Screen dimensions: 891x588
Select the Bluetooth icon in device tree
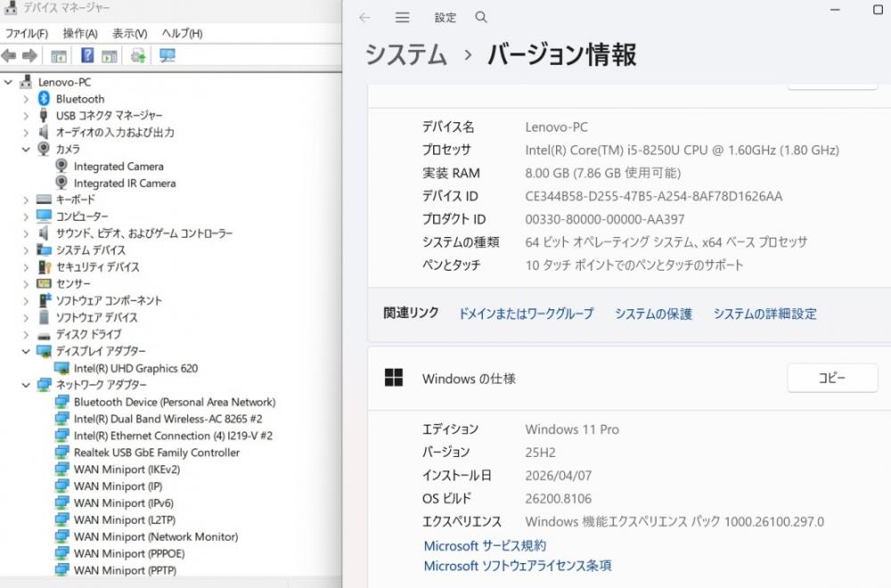pos(44,98)
